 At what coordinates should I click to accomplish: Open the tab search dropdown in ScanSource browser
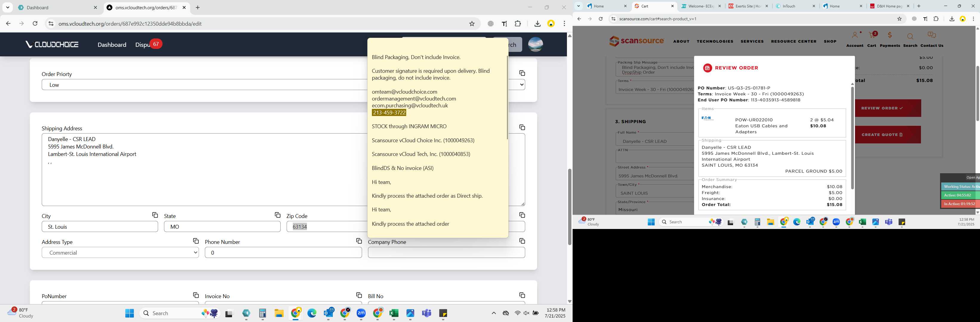pyautogui.click(x=578, y=6)
